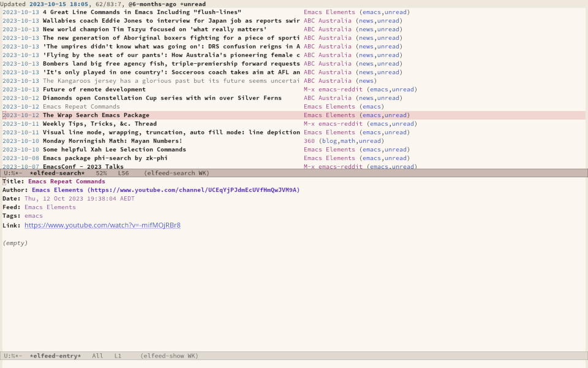This screenshot has height=368, width=588.
Task: Click date '2023-10-11' on Weekly Tips row
Action: point(21,124)
